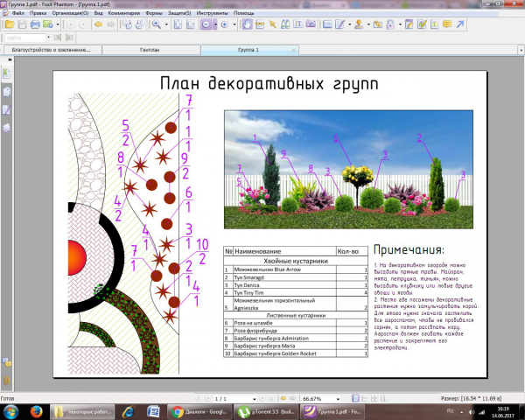This screenshot has width=525, height=420.
Task: Open the Email icon dropdown arrow
Action: click(58, 24)
